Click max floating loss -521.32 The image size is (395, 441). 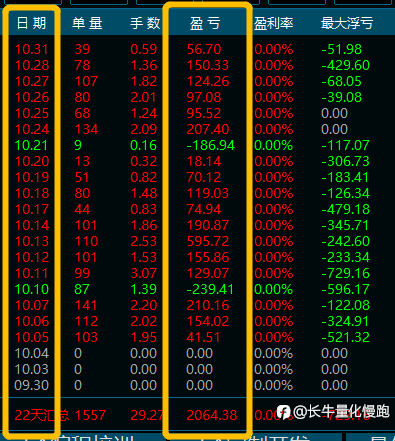(x=346, y=337)
